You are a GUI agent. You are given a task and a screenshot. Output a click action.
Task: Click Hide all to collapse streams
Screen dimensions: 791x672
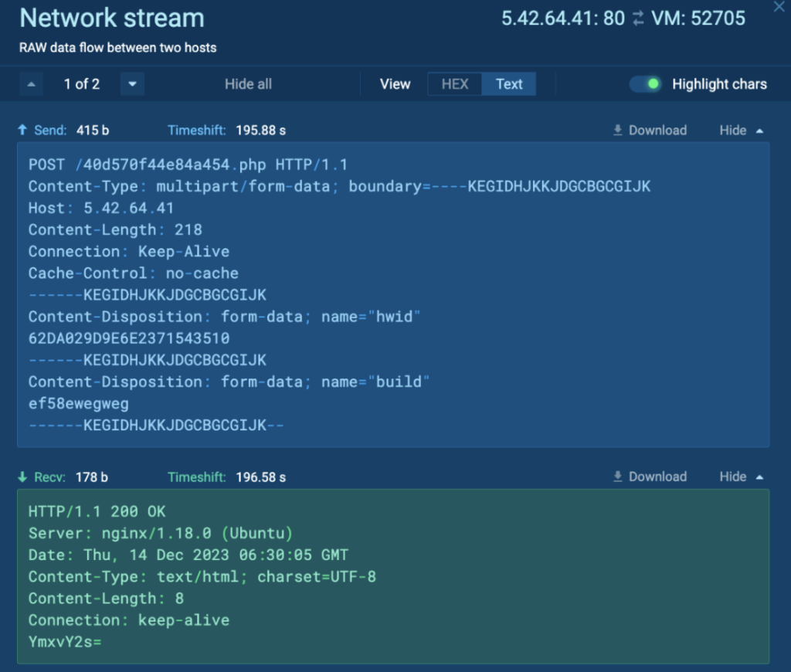coord(248,84)
